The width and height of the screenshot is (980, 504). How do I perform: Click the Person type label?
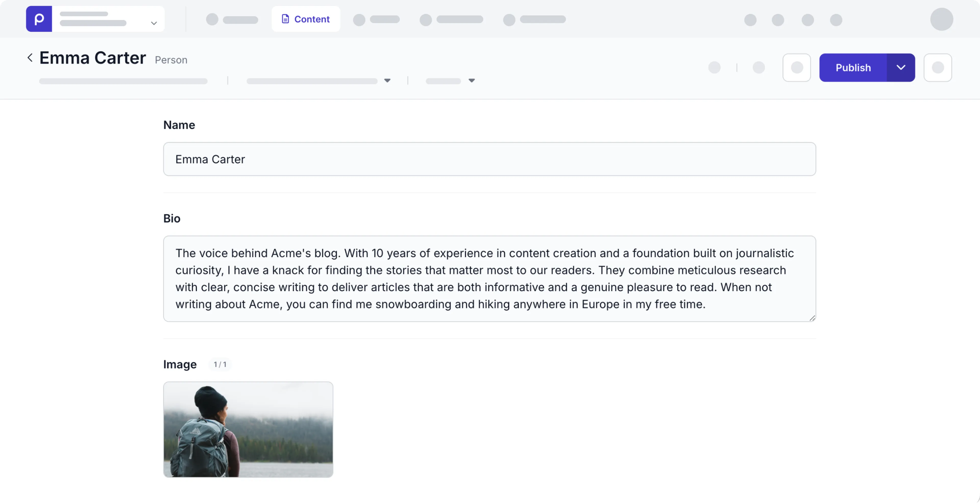point(171,60)
